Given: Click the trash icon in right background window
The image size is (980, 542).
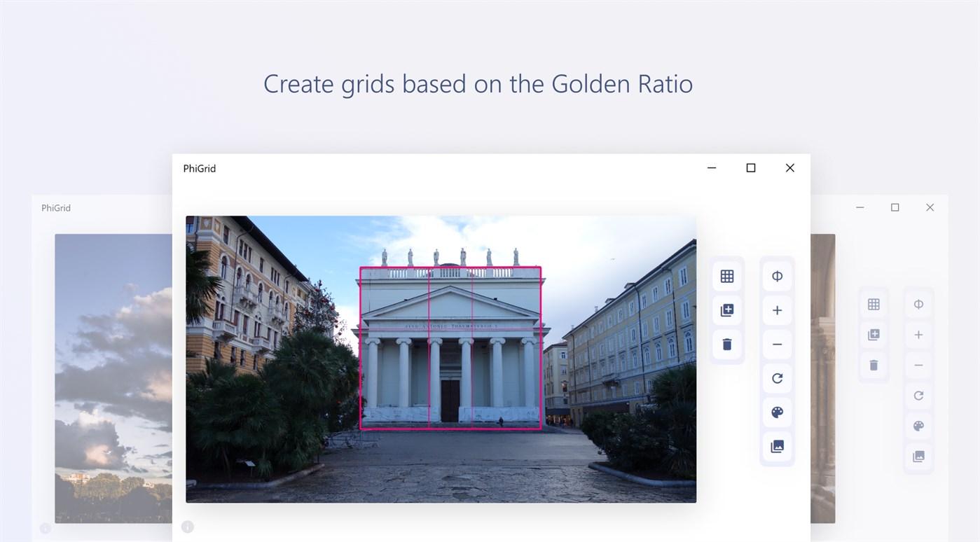Looking at the screenshot, I should (x=874, y=365).
